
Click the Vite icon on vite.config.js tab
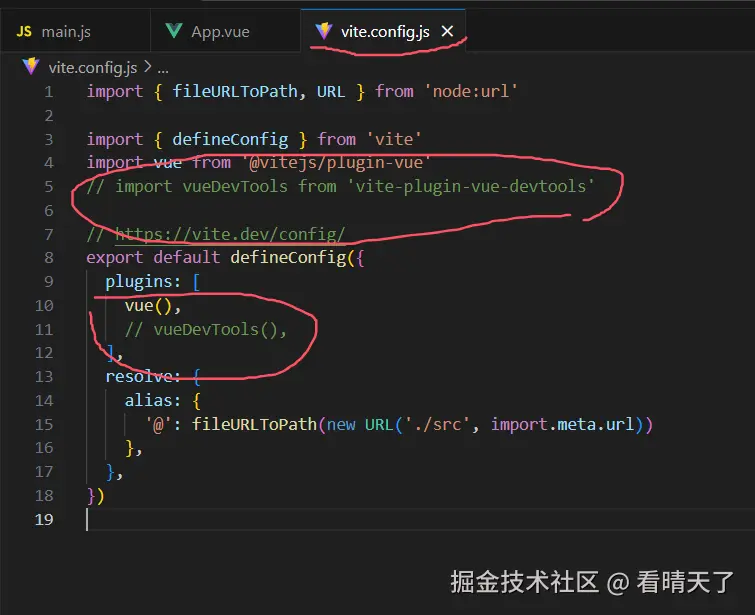(x=324, y=31)
